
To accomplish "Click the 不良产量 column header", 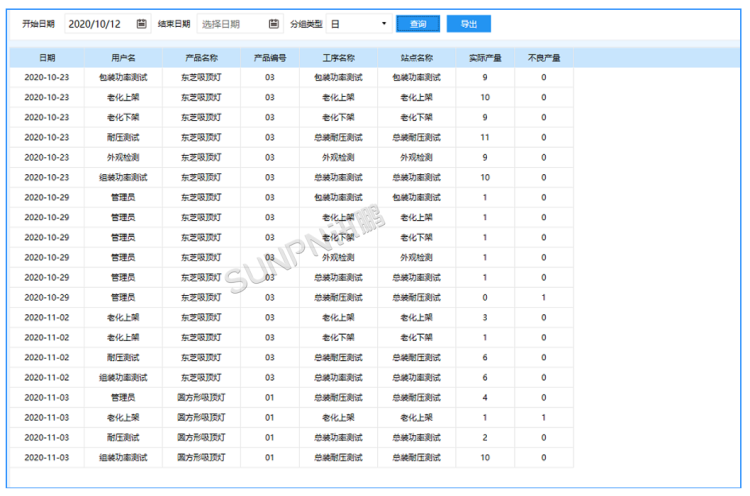I will tap(544, 58).
